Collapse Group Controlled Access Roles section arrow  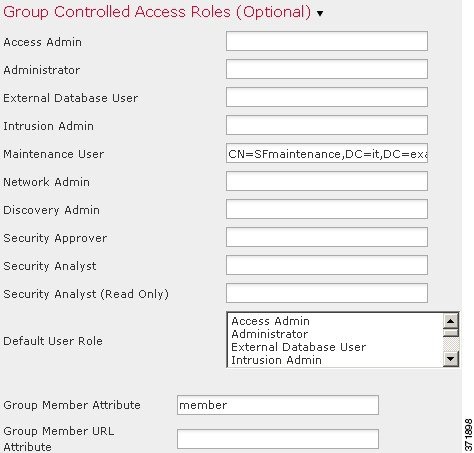(x=320, y=13)
